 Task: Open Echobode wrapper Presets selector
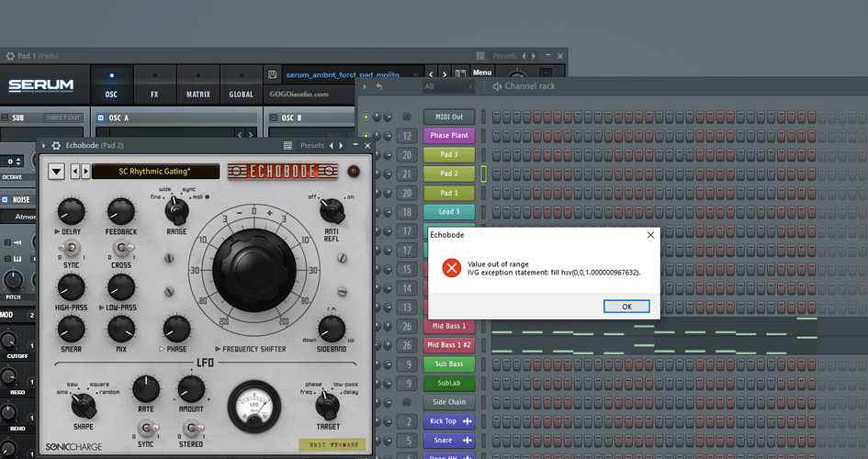click(x=312, y=145)
